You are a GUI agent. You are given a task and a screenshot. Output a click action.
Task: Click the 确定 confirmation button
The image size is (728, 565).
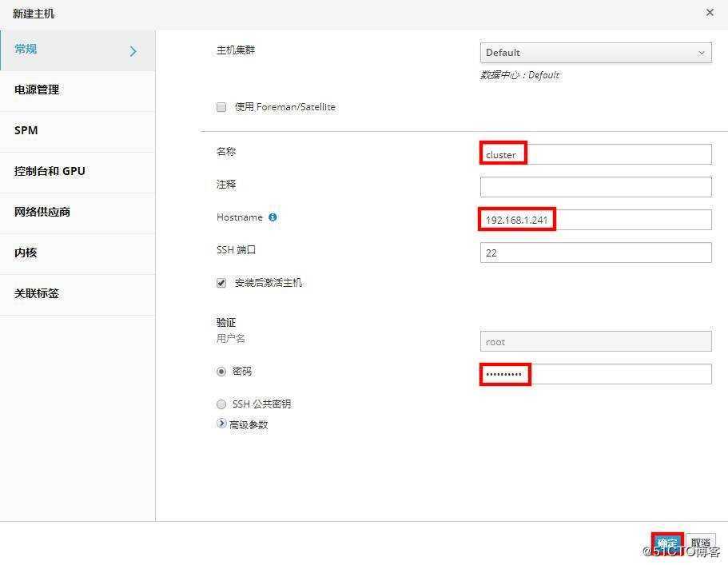[x=668, y=541]
